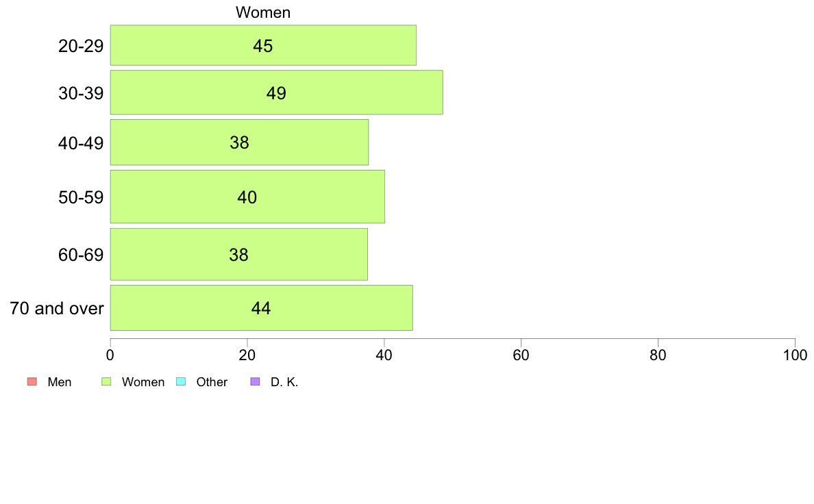
Task: Click the 50-59 age group label
Action: (x=81, y=197)
